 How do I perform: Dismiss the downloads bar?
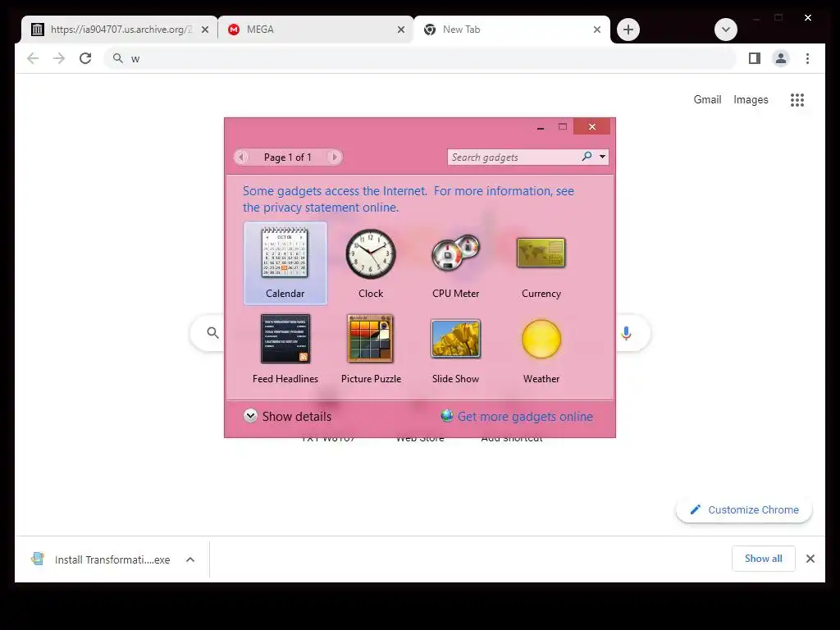pyautogui.click(x=810, y=559)
